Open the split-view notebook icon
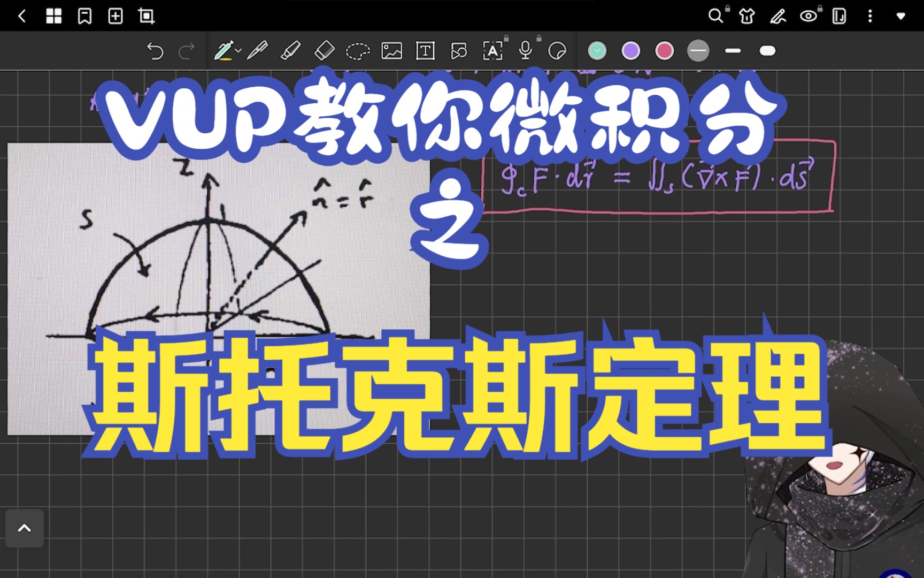Screen dimensions: 924x578 coord(839,16)
